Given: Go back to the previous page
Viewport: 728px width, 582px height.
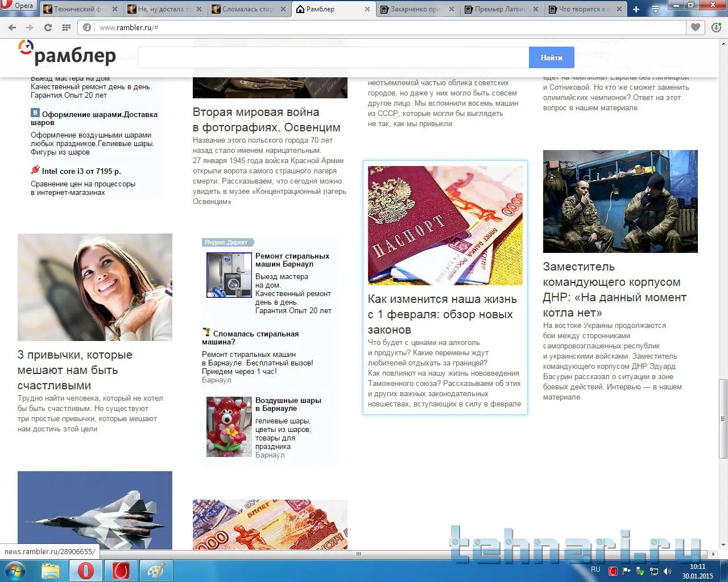Looking at the screenshot, I should click(13, 27).
